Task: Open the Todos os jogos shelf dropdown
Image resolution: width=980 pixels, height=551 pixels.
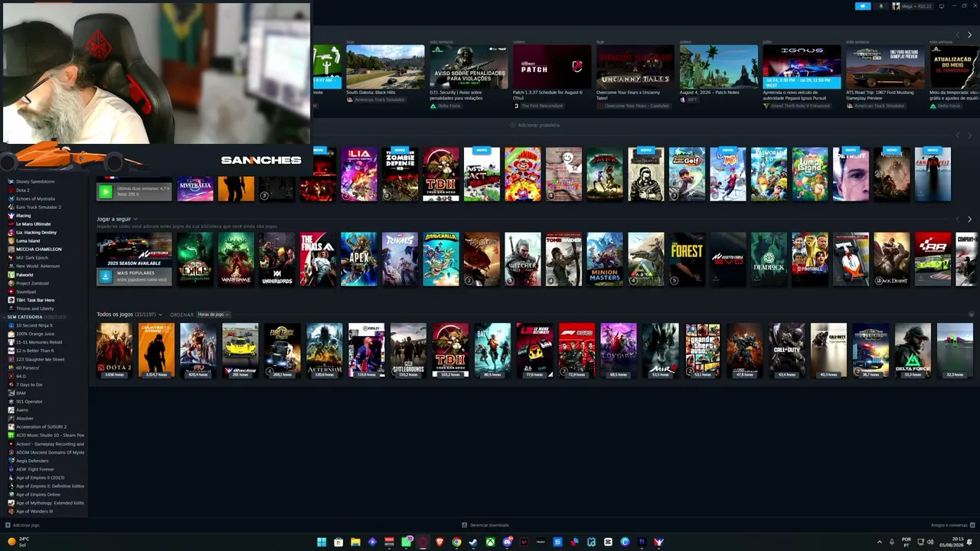Action: (x=160, y=315)
